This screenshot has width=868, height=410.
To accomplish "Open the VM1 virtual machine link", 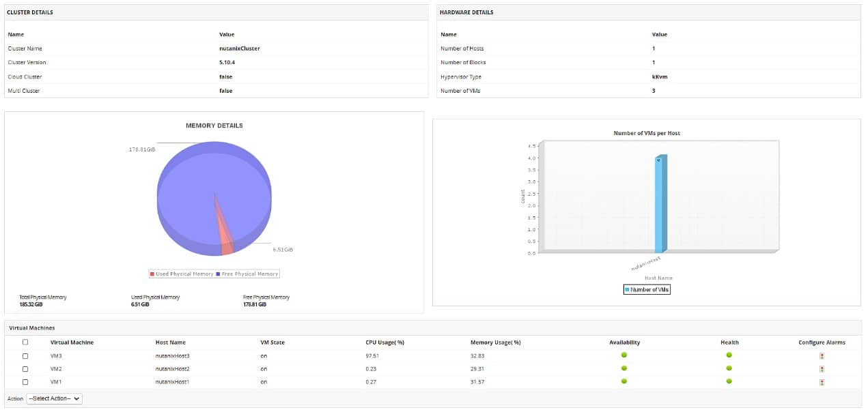I will (x=56, y=382).
